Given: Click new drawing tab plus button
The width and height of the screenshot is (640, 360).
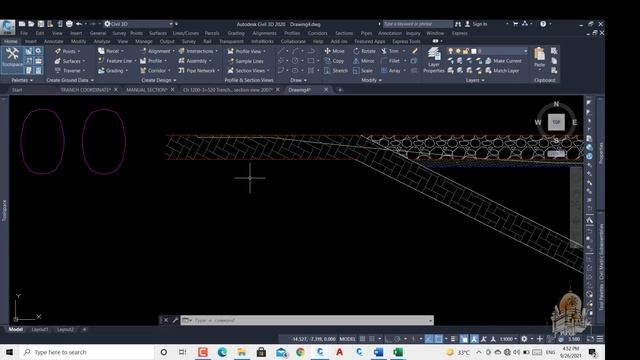Looking at the screenshot, I should pos(340,90).
